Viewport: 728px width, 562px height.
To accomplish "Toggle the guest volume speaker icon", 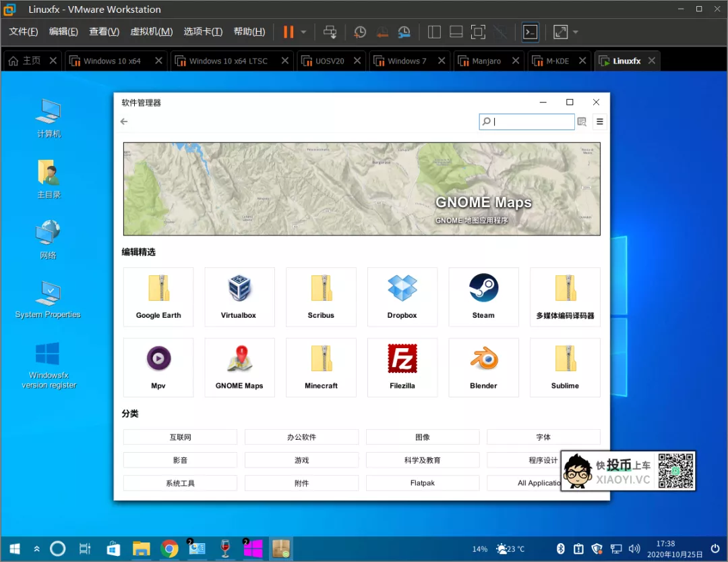I will pos(634,549).
